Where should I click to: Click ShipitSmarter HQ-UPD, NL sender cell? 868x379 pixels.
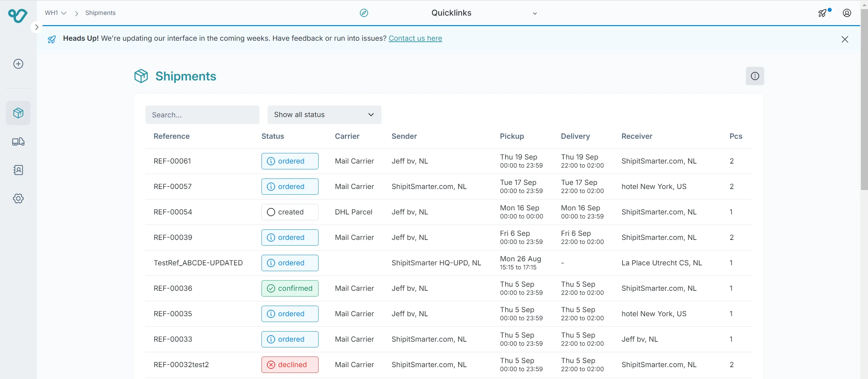tap(436, 263)
